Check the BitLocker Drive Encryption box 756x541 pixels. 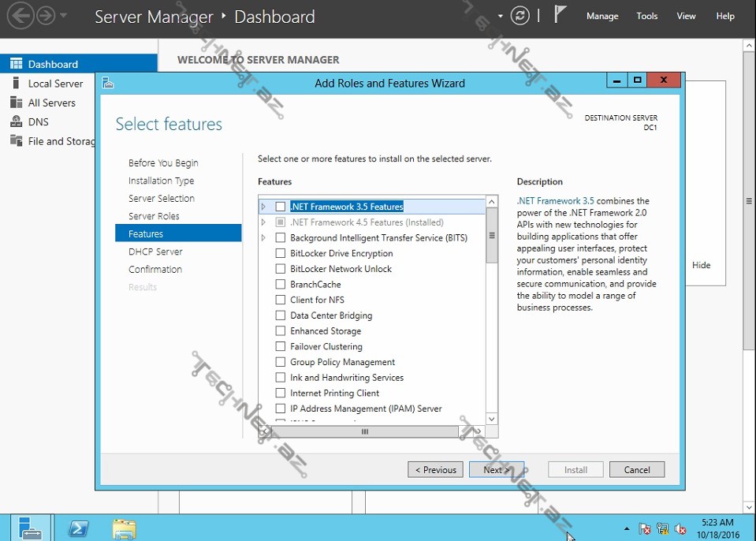coord(280,253)
